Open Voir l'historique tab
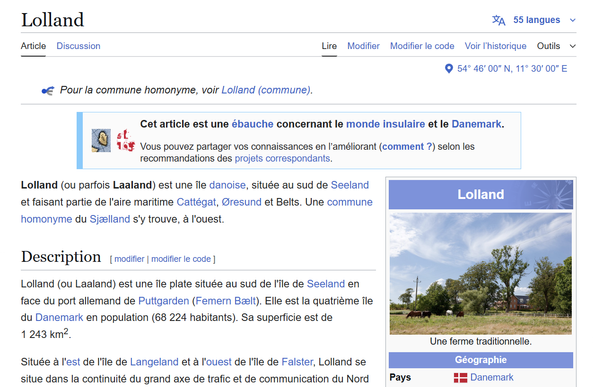The height and width of the screenshot is (387, 594). coord(496,46)
